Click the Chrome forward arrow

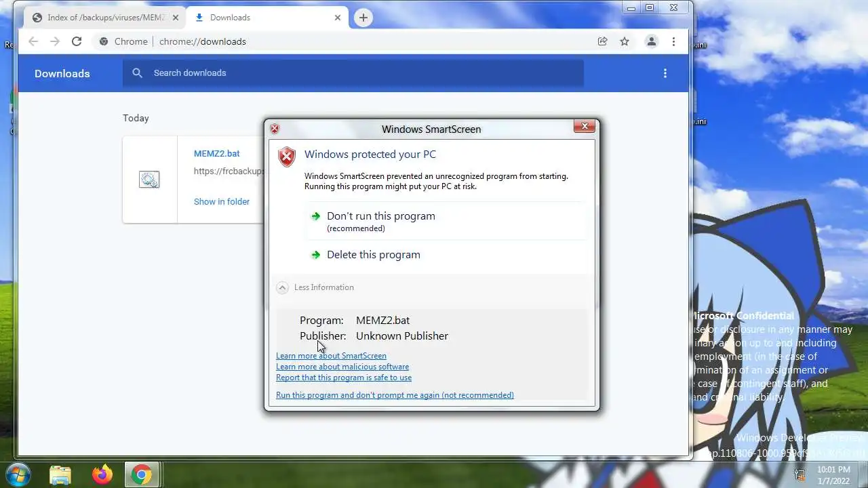coord(55,41)
